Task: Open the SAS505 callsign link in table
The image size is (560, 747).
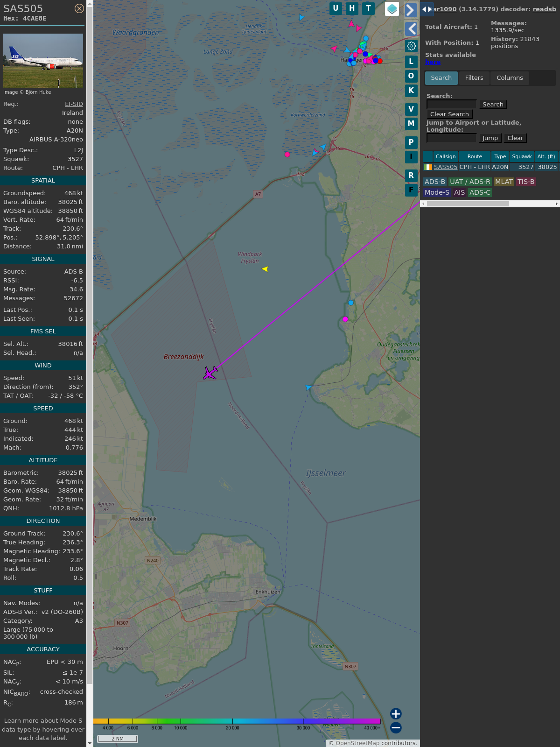Action: pos(446,167)
